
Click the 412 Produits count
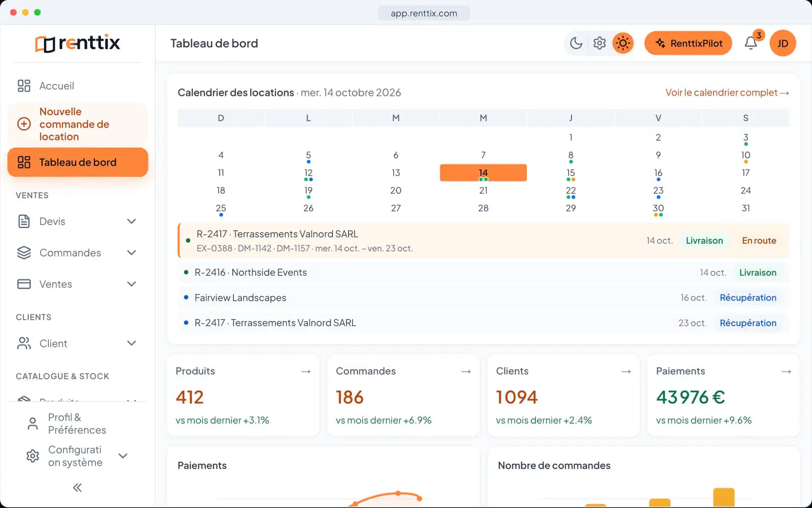[x=190, y=397]
